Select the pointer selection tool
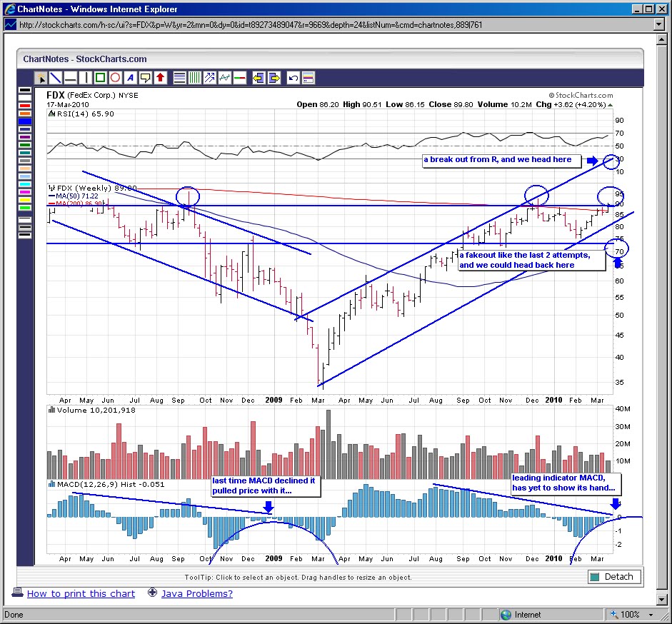672x624 pixels. point(41,78)
